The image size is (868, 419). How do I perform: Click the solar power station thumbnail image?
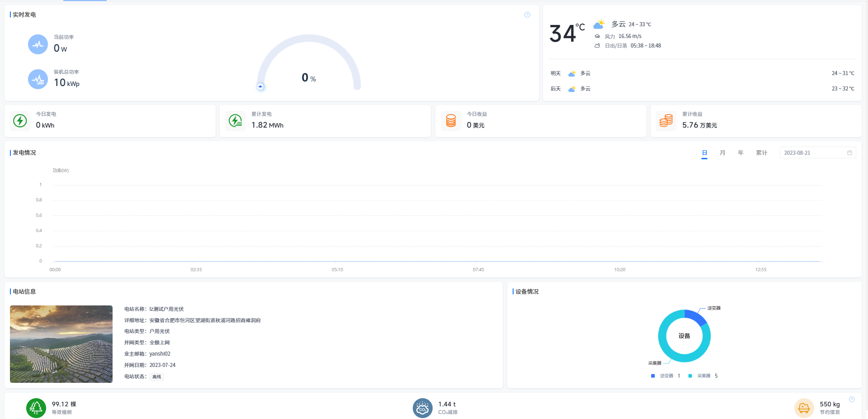pos(61,344)
